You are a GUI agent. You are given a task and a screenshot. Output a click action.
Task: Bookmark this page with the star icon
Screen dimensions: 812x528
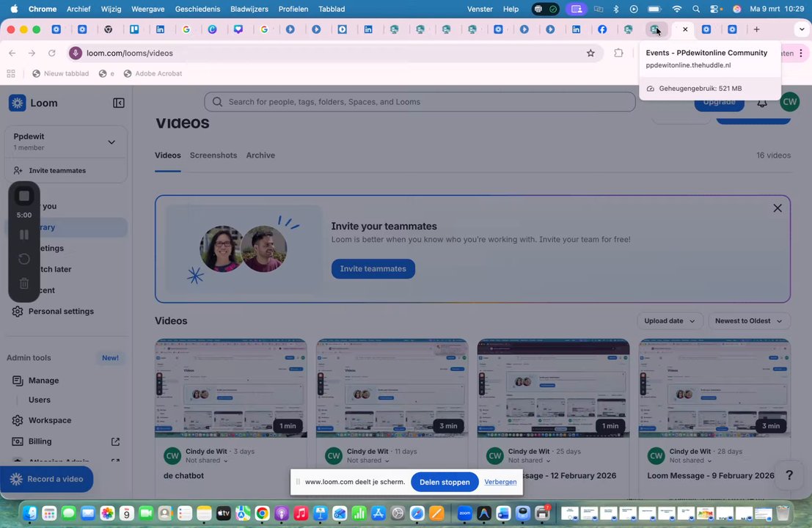coord(590,53)
